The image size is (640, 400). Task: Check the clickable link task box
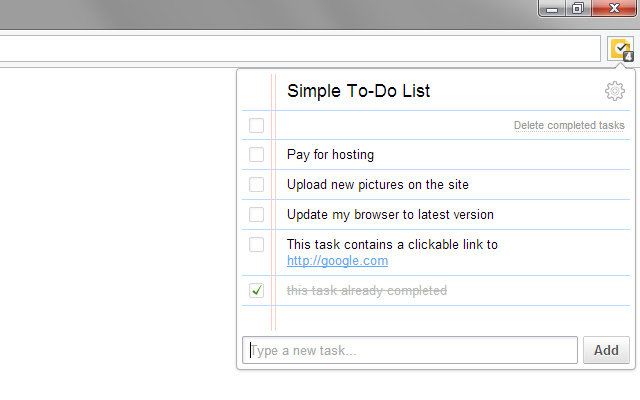pyautogui.click(x=256, y=244)
